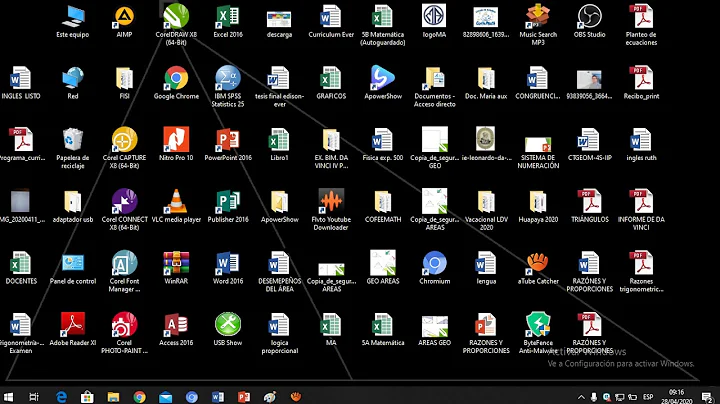
Task: Open WinRAR from the desktop
Action: [176, 268]
